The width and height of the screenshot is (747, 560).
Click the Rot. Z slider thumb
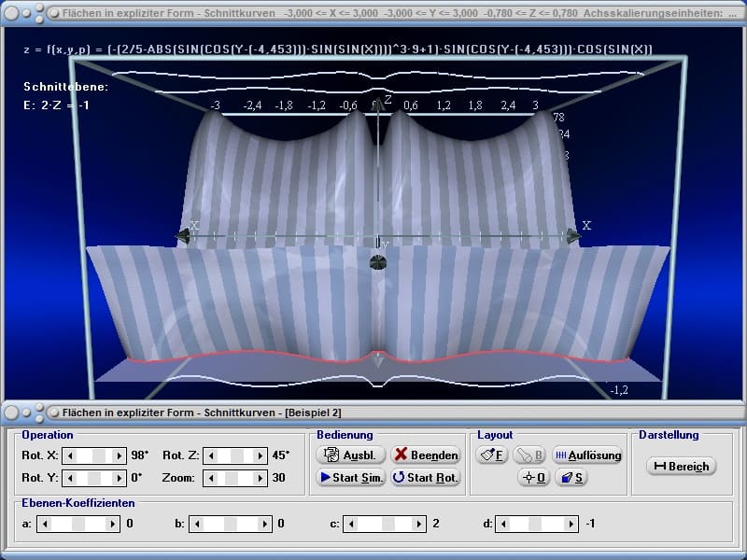(237, 455)
